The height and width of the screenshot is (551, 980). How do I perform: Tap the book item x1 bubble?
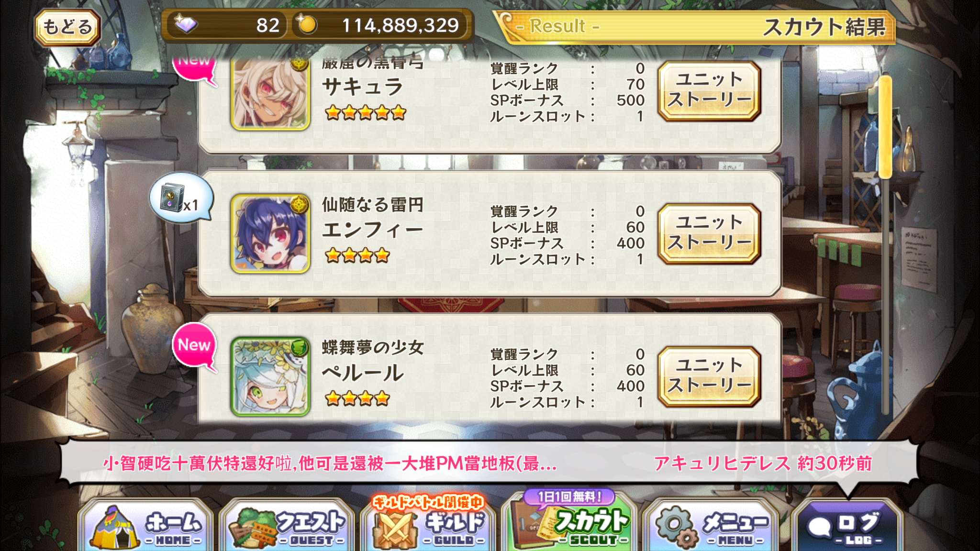[181, 198]
